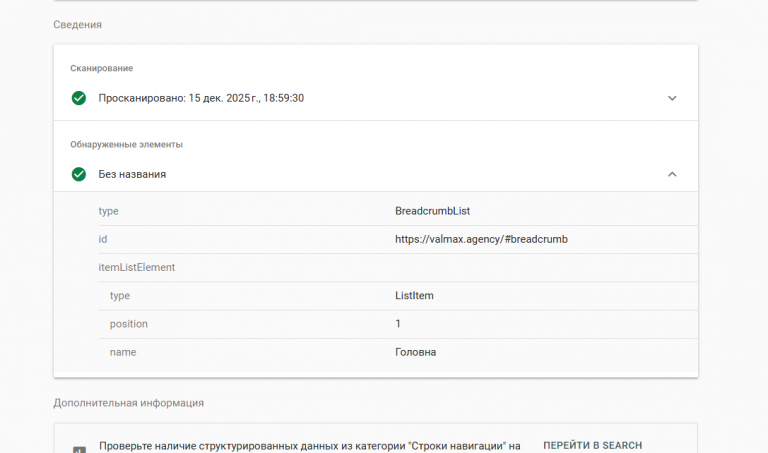The height and width of the screenshot is (453, 768).
Task: Select the BreadcrumbList type value
Action: [x=432, y=211]
